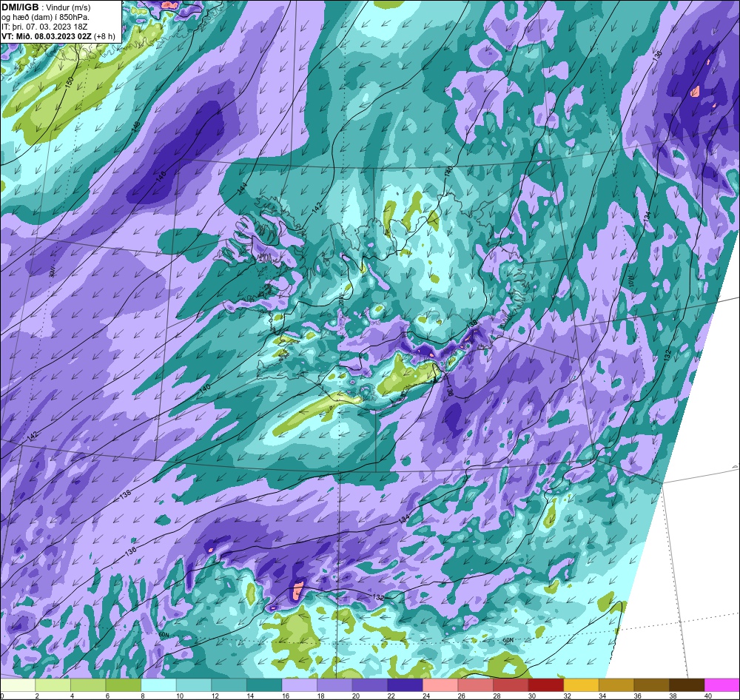
Task: Click the brown 36–38 legend swatch
Action: 651,684
